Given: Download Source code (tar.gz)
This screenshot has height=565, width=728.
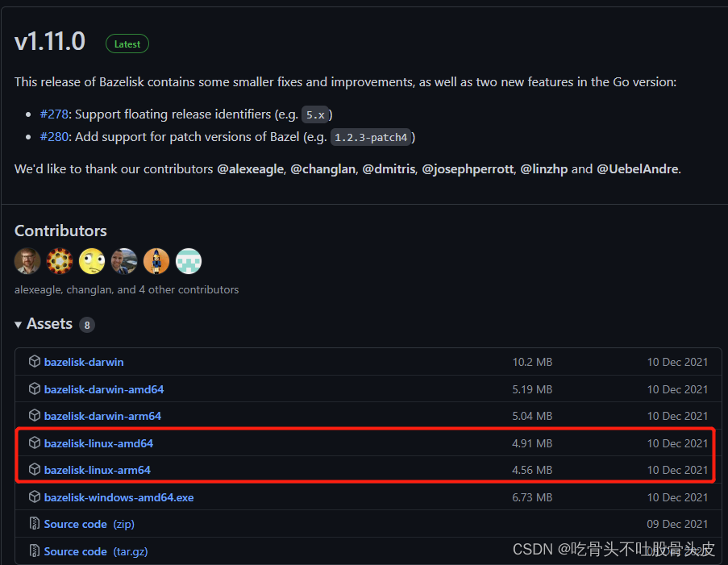Looking at the screenshot, I should coord(96,551).
